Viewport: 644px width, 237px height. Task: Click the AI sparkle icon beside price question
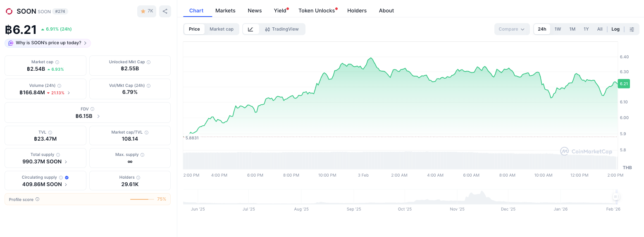(11, 43)
